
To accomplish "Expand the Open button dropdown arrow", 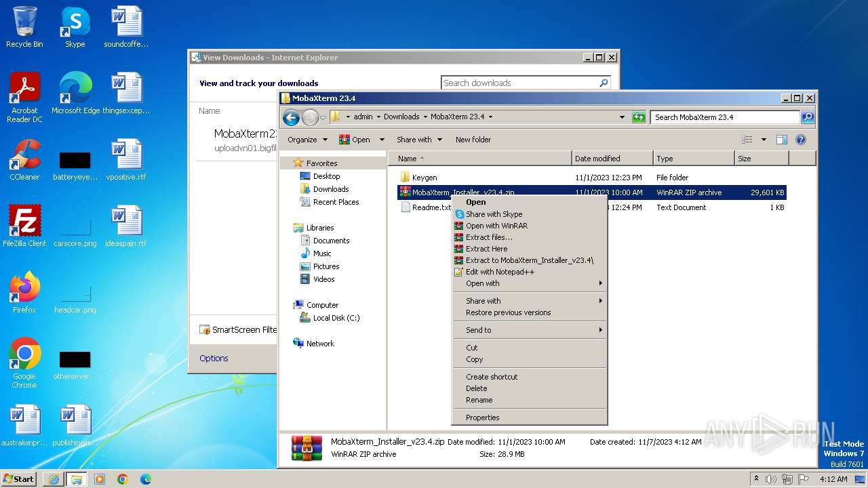I will [381, 140].
